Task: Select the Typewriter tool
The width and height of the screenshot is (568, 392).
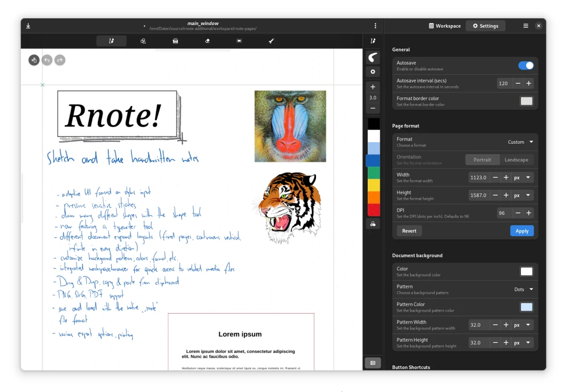Action: [x=175, y=41]
